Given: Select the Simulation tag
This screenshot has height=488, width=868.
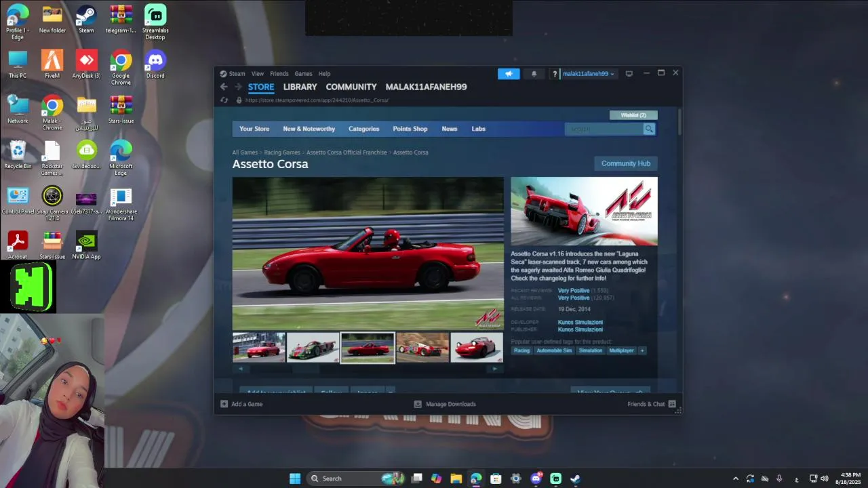Looking at the screenshot, I should click(x=591, y=350).
